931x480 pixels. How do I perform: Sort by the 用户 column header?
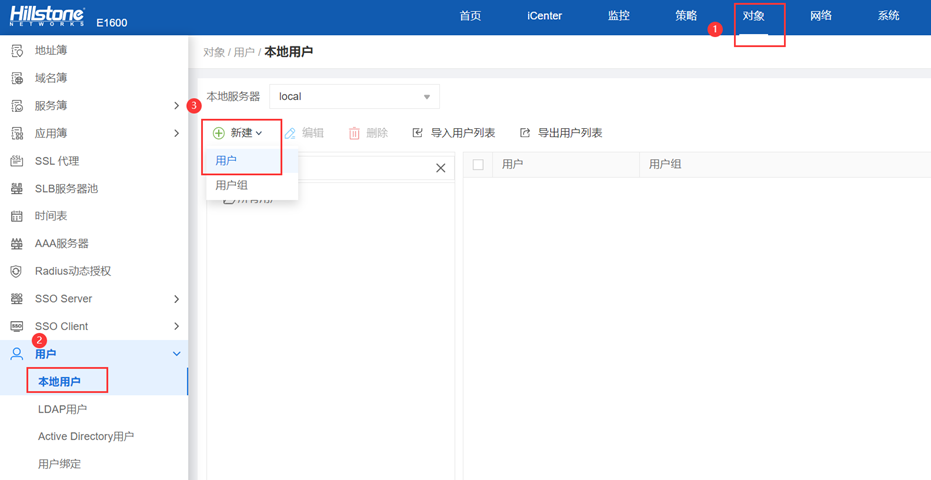512,165
